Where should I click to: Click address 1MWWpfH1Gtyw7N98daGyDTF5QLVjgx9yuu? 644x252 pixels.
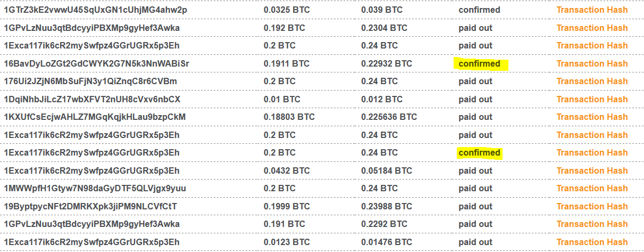95,189
